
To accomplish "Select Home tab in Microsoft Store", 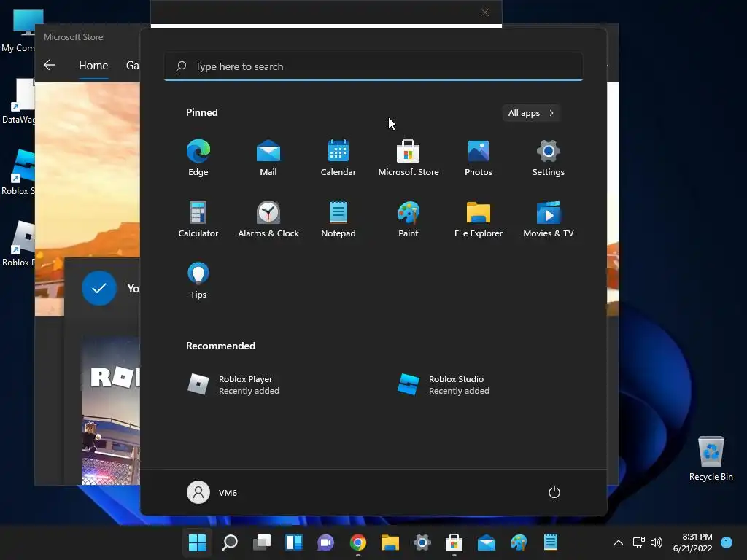I will 93,66.
